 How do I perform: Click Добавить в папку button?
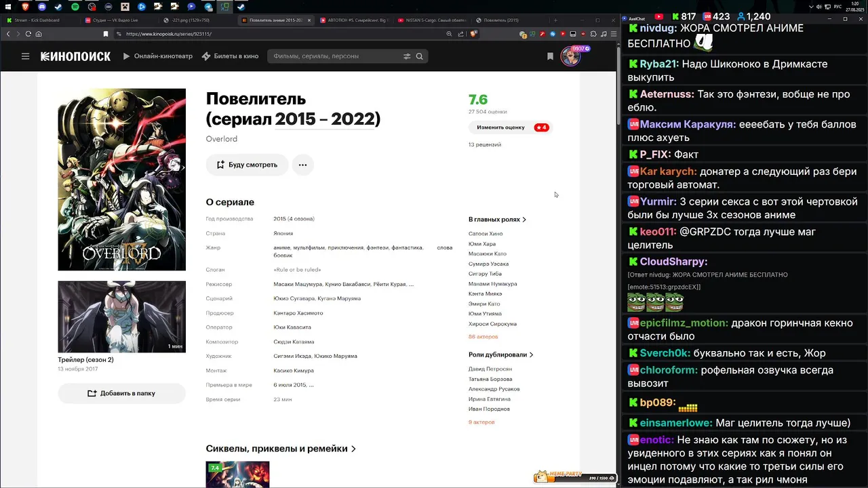121,393
